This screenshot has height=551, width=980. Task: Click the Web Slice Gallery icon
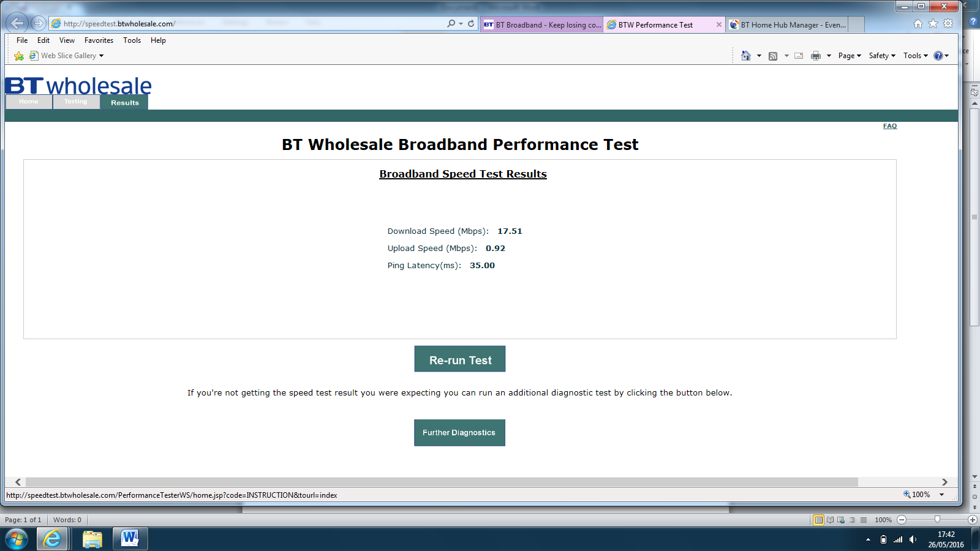point(34,55)
